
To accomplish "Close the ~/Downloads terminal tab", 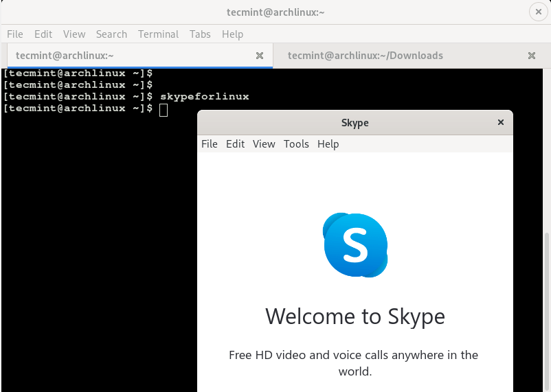I will (532, 56).
